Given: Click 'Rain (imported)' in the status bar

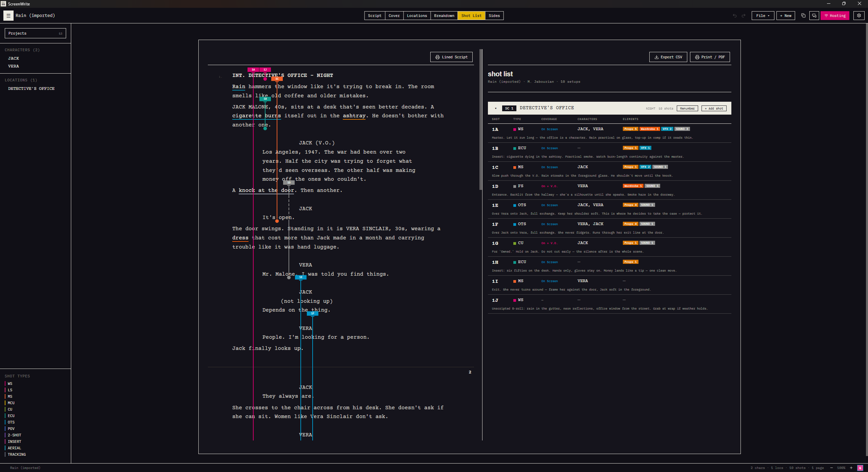Looking at the screenshot, I should pos(25,468).
